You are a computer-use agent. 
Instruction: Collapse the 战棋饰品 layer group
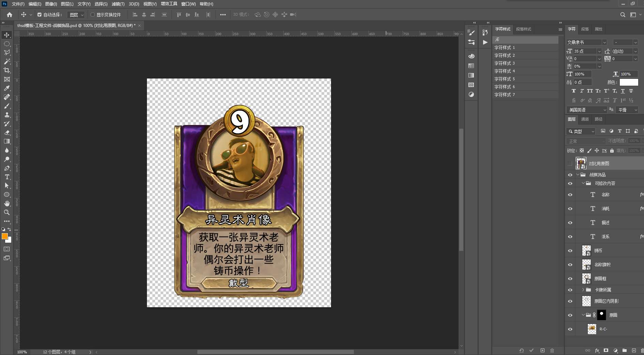(x=578, y=174)
